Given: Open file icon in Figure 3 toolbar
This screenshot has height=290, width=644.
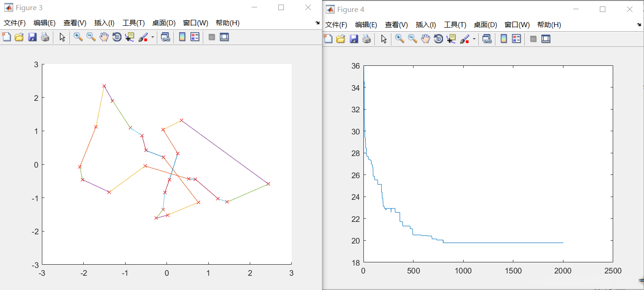Looking at the screenshot, I should coord(19,37).
